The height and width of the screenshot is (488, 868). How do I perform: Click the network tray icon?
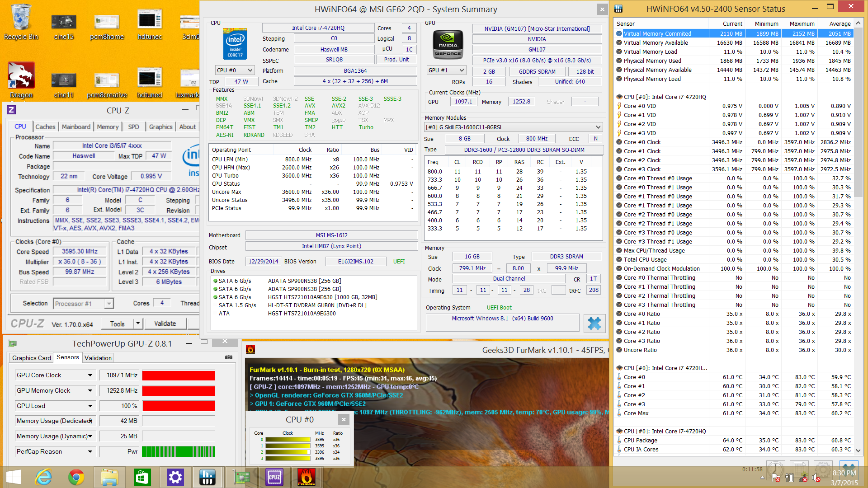803,478
